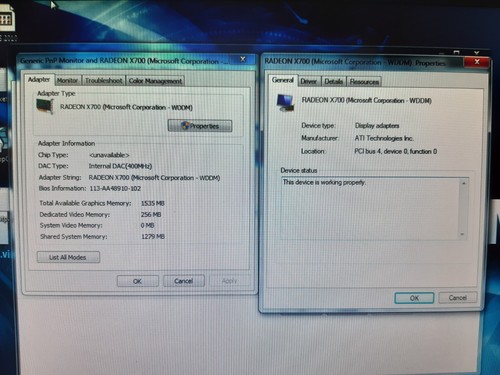
Task: Click OK in the adapter dialog
Action: pyautogui.click(x=137, y=281)
